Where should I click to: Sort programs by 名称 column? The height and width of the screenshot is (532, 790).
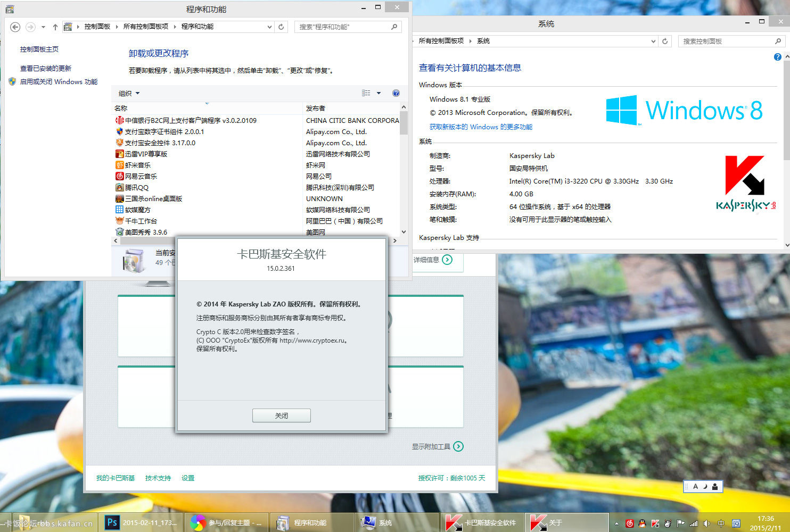coord(207,108)
